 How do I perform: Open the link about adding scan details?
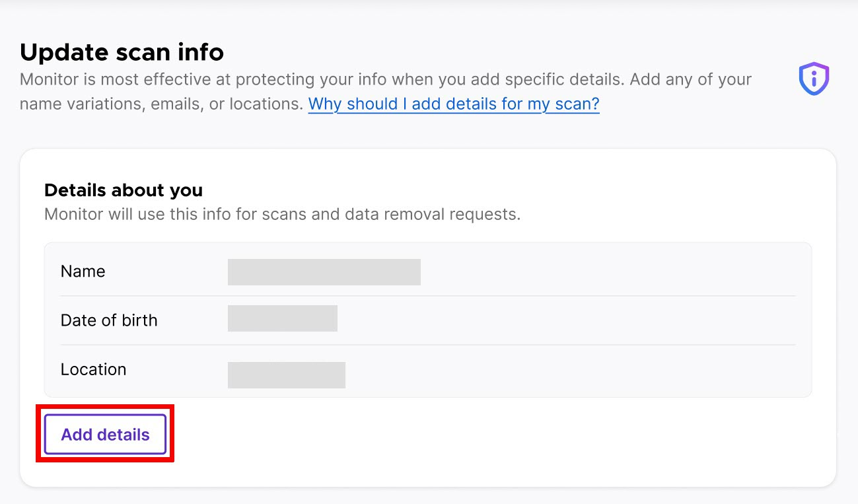click(x=453, y=104)
